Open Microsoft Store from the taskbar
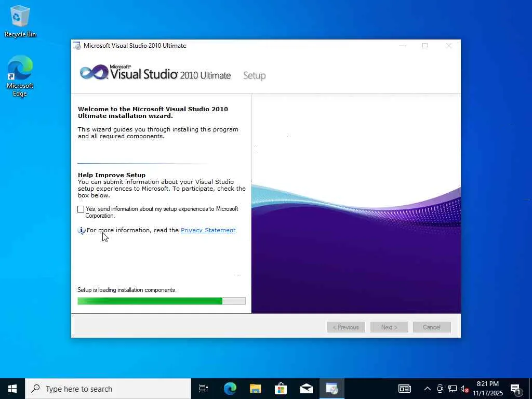Screen dimensions: 532x399 [281, 389]
